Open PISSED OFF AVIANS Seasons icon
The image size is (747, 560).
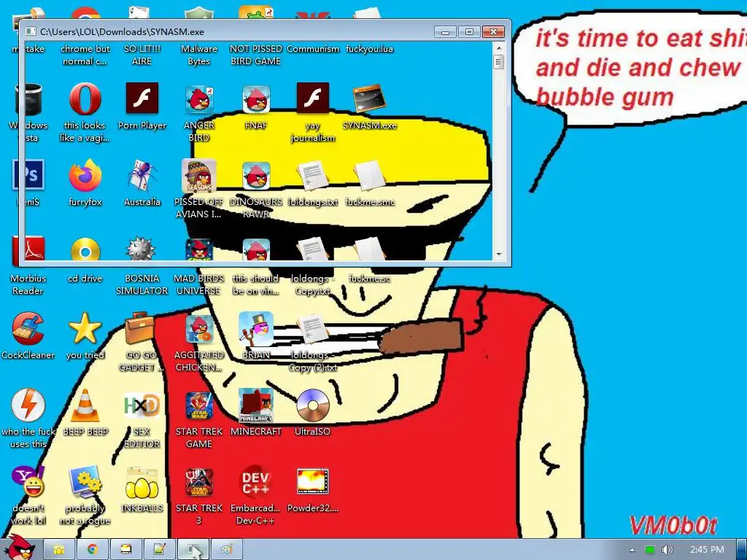199,176
